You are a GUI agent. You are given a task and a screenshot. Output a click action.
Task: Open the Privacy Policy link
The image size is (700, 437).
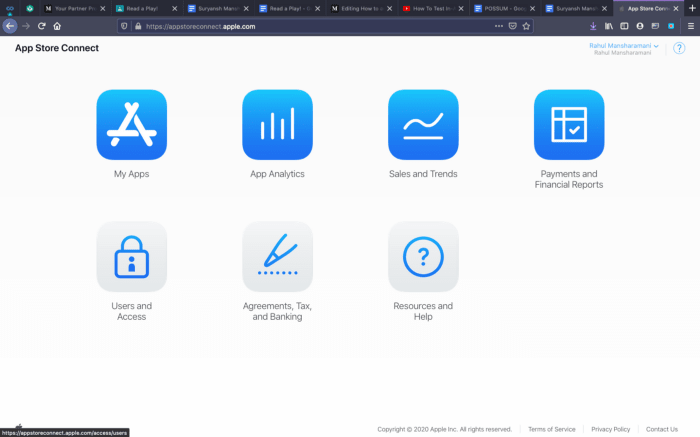coord(611,429)
